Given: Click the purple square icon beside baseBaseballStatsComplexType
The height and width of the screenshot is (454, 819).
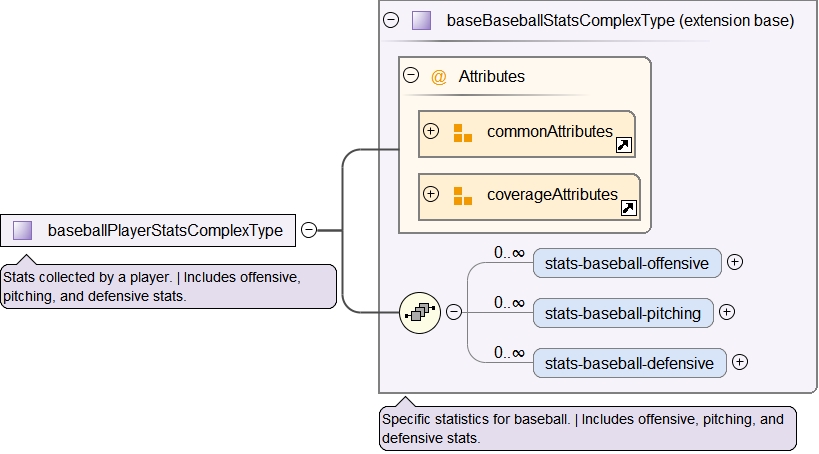Looking at the screenshot, I should pyautogui.click(x=421, y=20).
